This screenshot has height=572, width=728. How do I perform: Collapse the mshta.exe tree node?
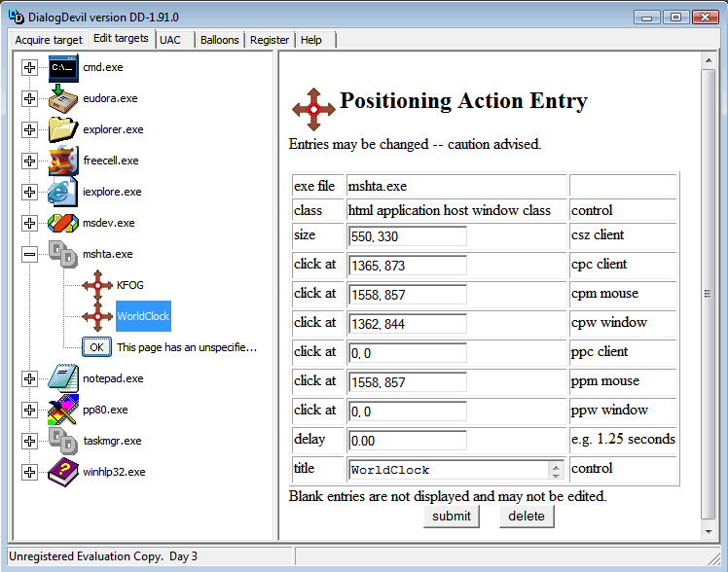[x=29, y=255]
